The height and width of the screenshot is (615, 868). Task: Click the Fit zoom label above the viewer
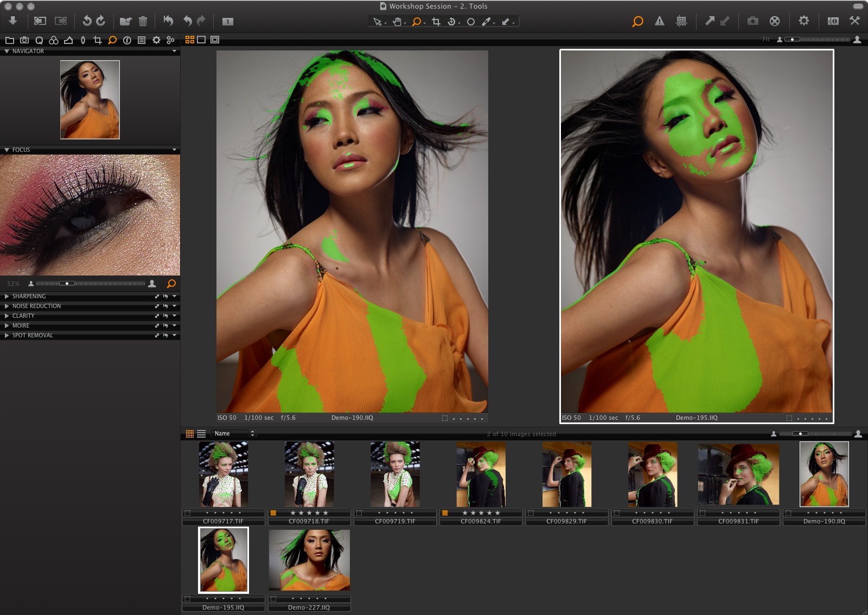[766, 39]
